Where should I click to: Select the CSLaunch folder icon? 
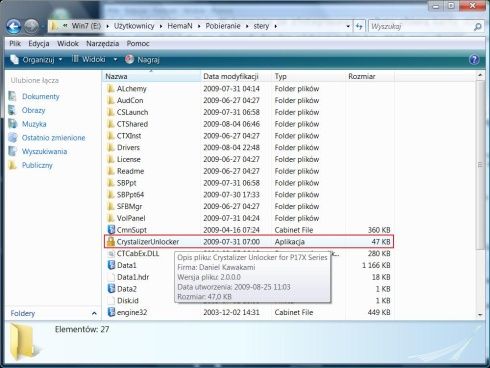tap(110, 112)
